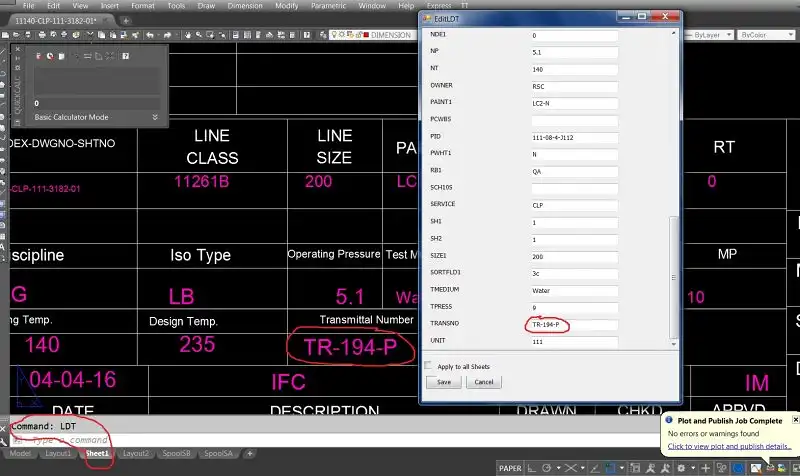800x476 pixels.
Task: Click the Cut scissors icon
Action: (90, 35)
